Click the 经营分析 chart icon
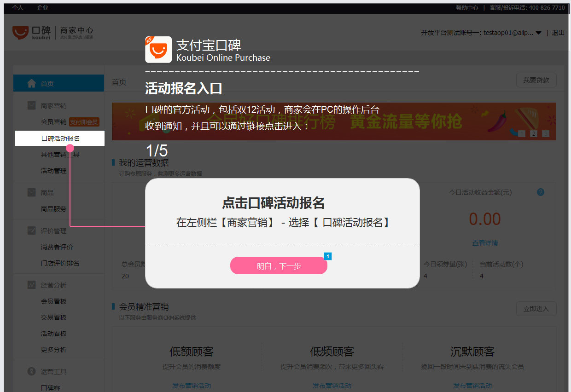The width and height of the screenshot is (571, 392). (31, 285)
